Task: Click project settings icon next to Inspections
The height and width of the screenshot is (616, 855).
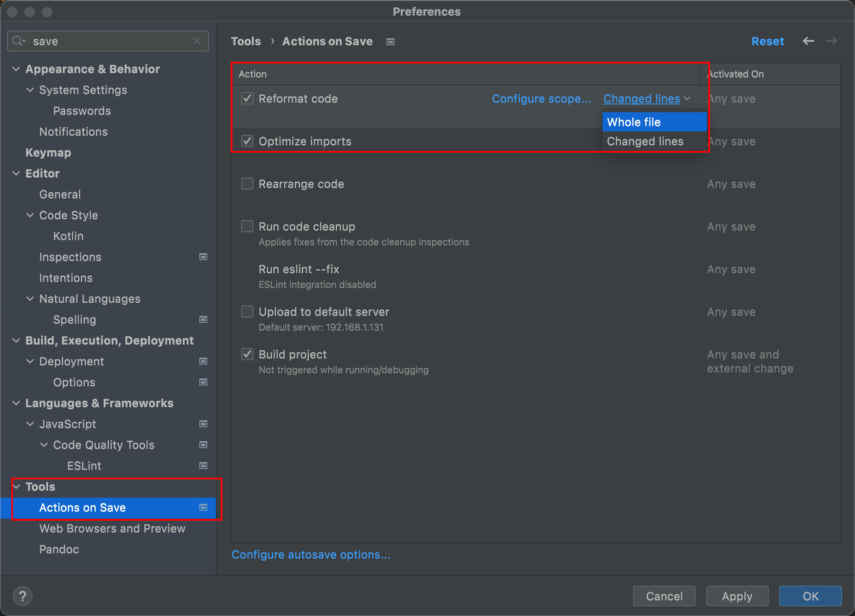Action: click(203, 257)
